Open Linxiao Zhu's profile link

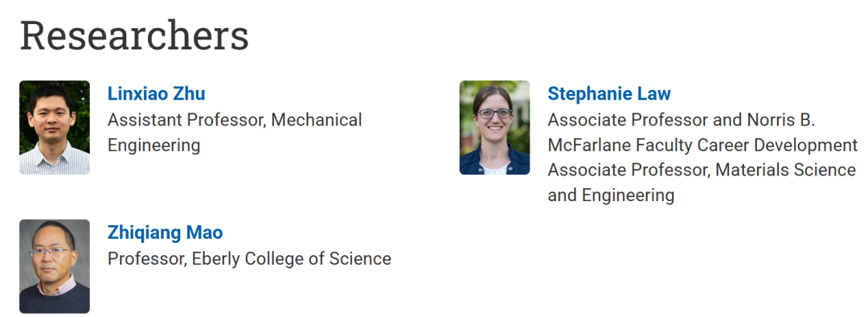[156, 93]
